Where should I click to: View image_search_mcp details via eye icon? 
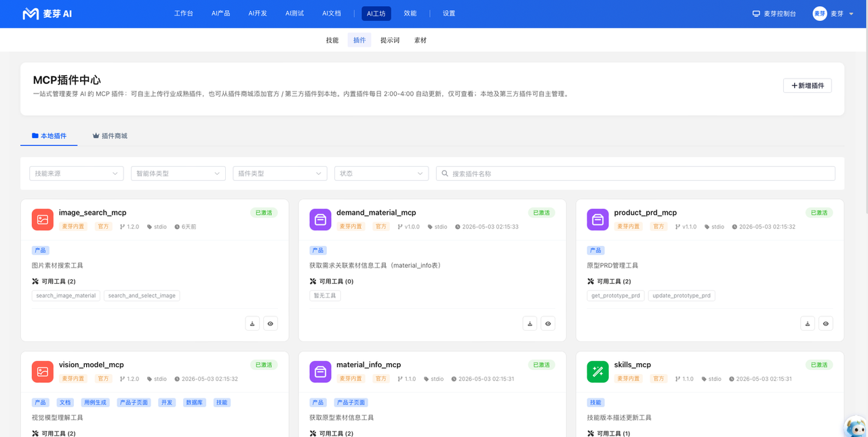[x=271, y=324]
